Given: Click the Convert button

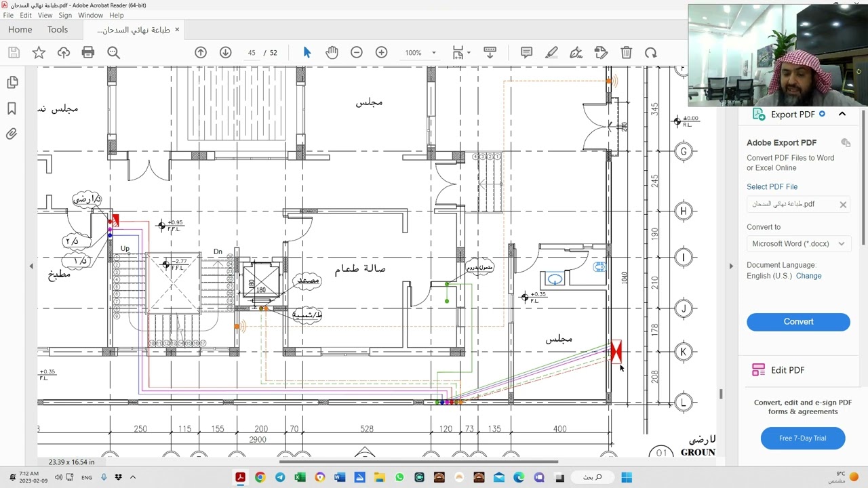Looking at the screenshot, I should click(x=798, y=322).
